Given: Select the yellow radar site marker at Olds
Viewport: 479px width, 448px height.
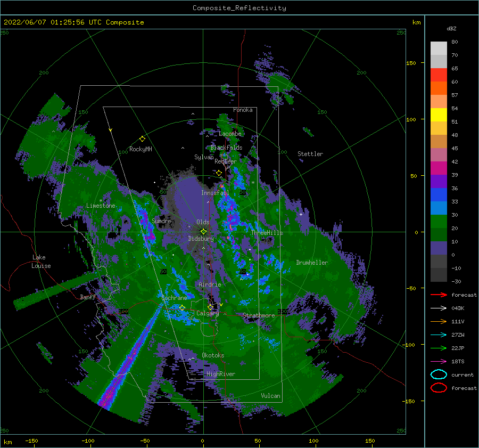Looking at the screenshot, I should pos(203,232).
